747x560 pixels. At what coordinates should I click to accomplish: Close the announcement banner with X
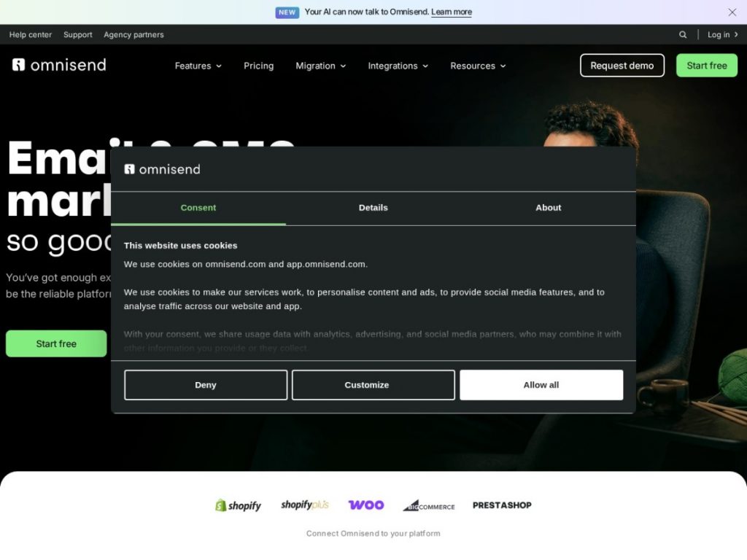(732, 12)
